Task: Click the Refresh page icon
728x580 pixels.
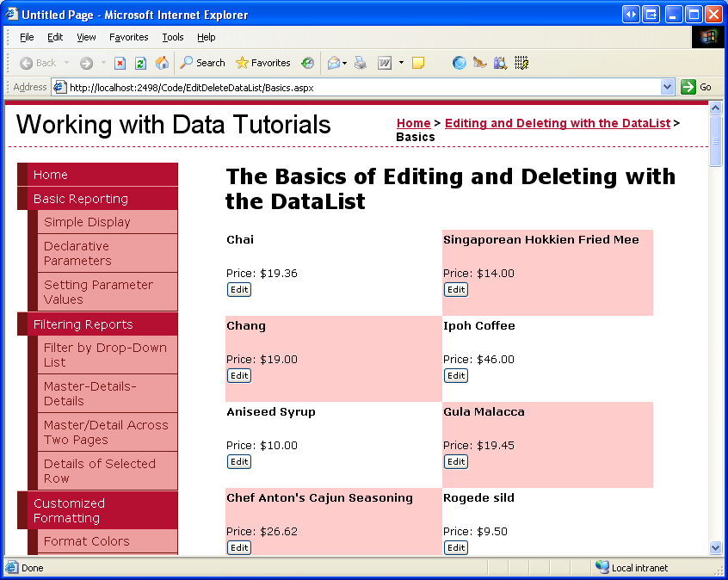Action: click(140, 63)
